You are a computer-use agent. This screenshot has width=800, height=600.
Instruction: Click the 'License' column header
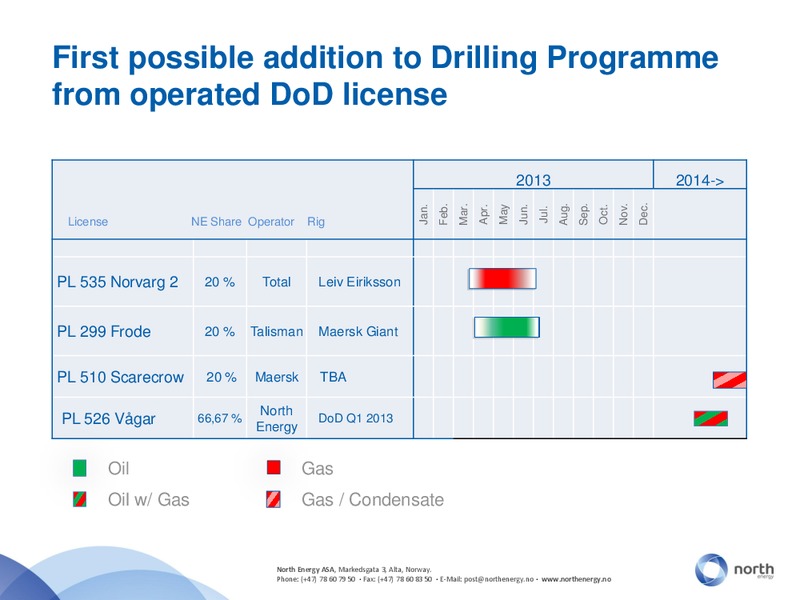point(88,222)
